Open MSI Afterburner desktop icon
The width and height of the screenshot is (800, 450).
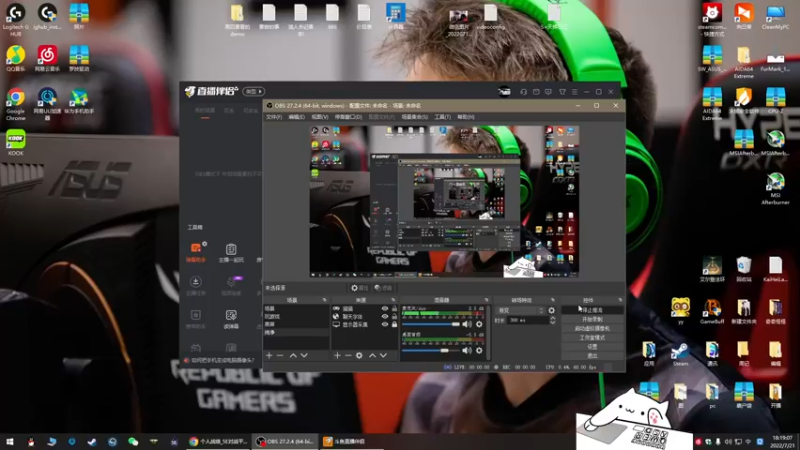[775, 188]
